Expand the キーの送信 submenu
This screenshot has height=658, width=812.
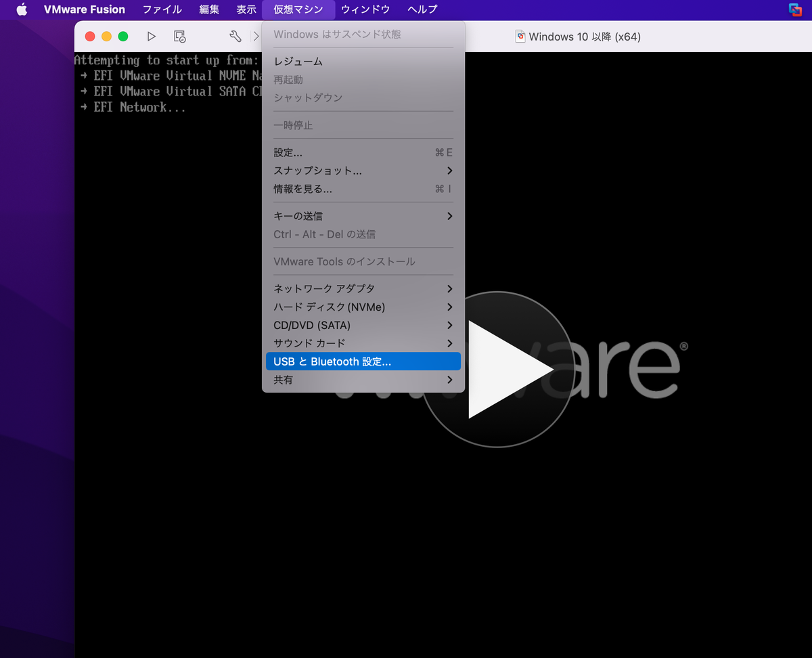pyautogui.click(x=363, y=216)
